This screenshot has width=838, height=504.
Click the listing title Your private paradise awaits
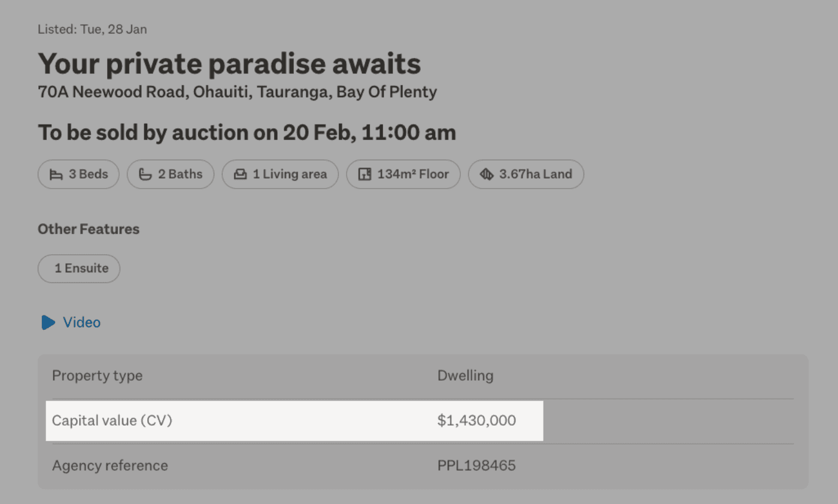coord(229,63)
